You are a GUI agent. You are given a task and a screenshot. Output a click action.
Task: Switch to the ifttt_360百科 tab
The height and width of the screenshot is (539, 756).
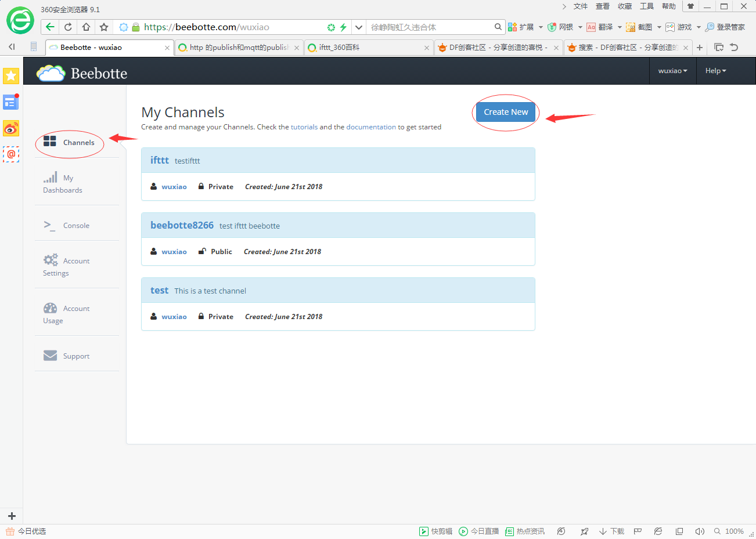369,48
